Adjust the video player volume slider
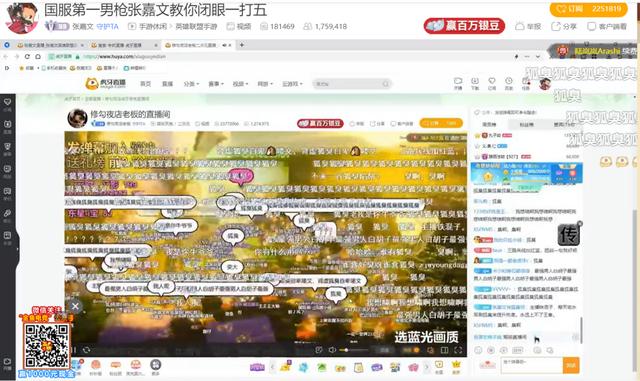Image resolution: width=640 pixels, height=381 pixels. (353, 350)
